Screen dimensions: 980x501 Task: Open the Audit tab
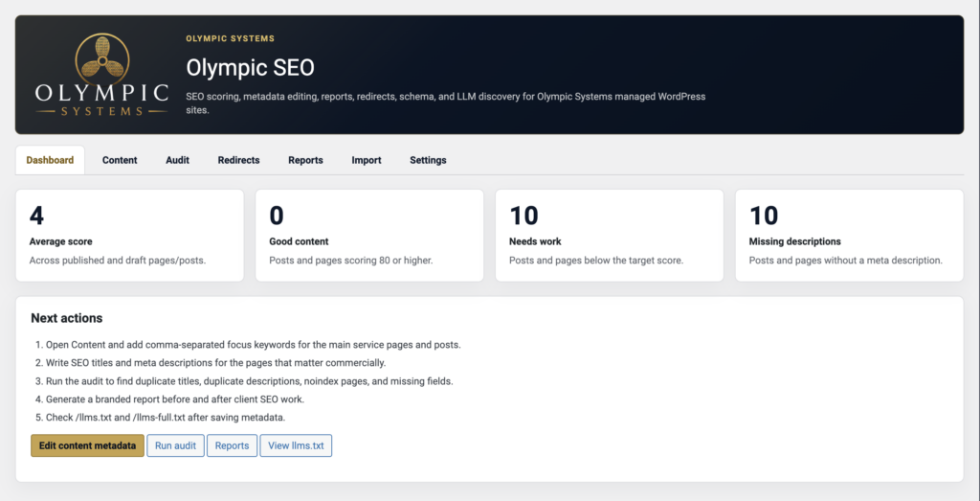click(177, 160)
